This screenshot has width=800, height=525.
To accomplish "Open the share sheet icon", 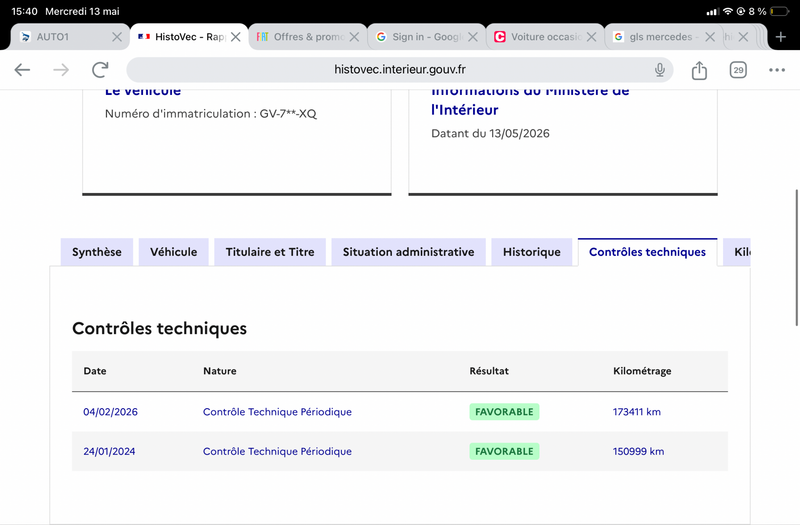I will (x=699, y=70).
